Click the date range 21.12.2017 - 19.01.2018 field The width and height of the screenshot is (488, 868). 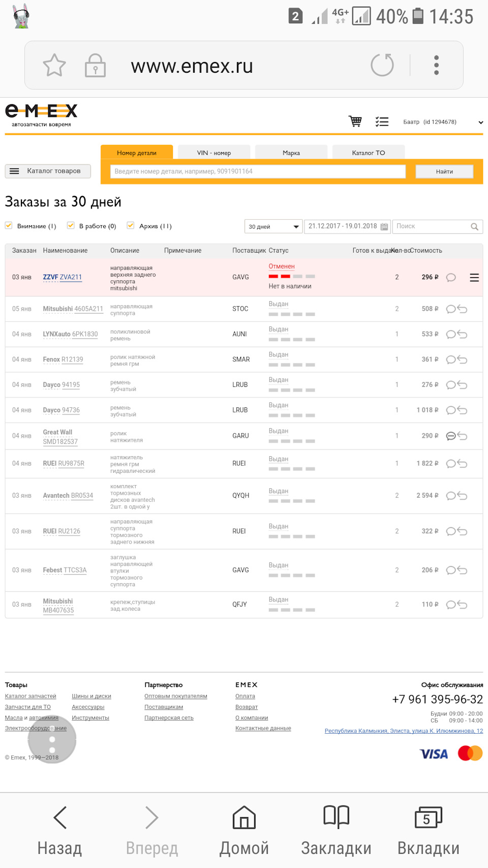347,227
